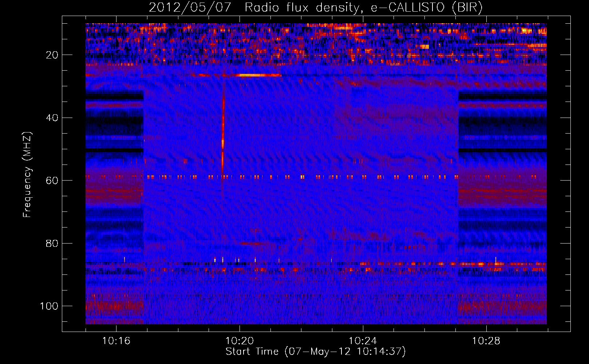
Task: Click the time tick label '10:24'
Action: point(363,341)
